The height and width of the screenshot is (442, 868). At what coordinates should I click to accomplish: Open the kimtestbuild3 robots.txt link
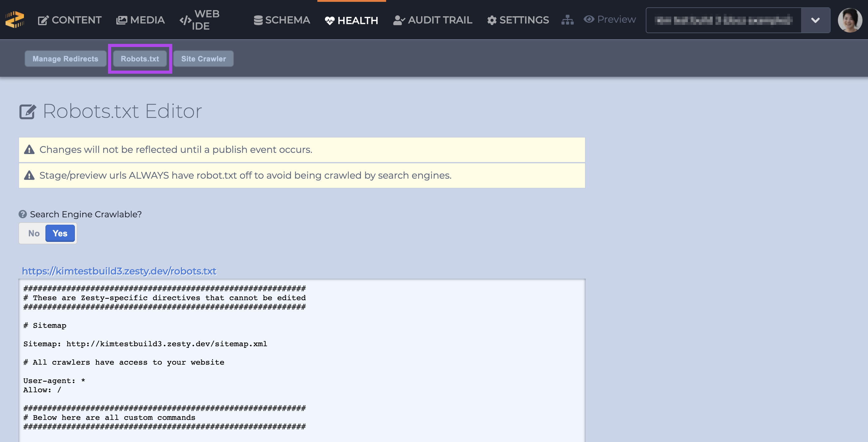(119, 271)
